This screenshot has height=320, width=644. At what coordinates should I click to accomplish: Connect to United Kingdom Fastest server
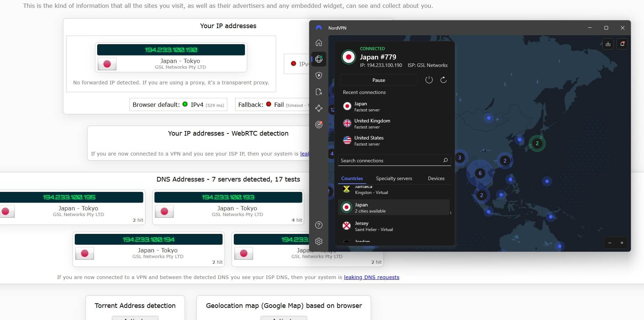[394, 124]
